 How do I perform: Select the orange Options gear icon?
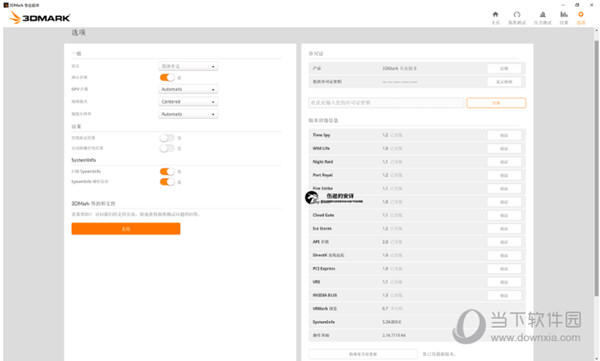click(x=580, y=15)
